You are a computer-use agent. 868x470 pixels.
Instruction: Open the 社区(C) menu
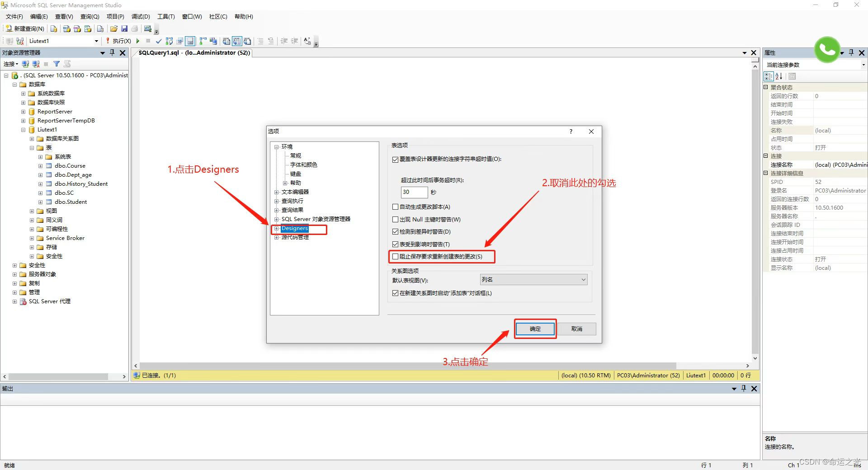[218, 17]
